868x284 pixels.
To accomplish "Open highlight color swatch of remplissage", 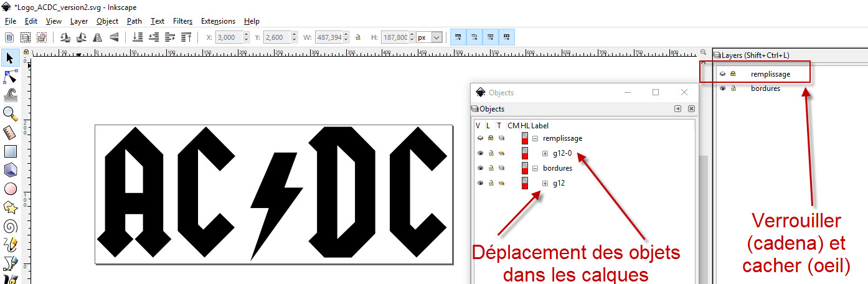I will pos(524,138).
